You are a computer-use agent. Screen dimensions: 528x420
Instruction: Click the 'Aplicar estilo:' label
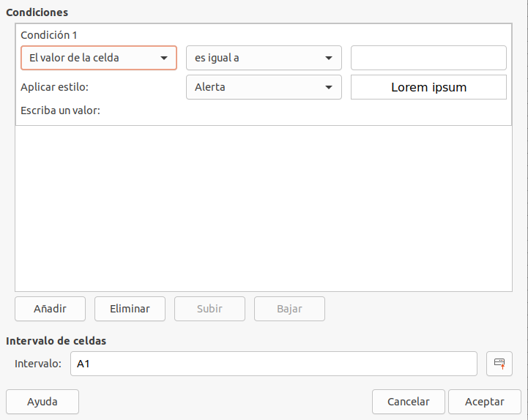point(54,87)
